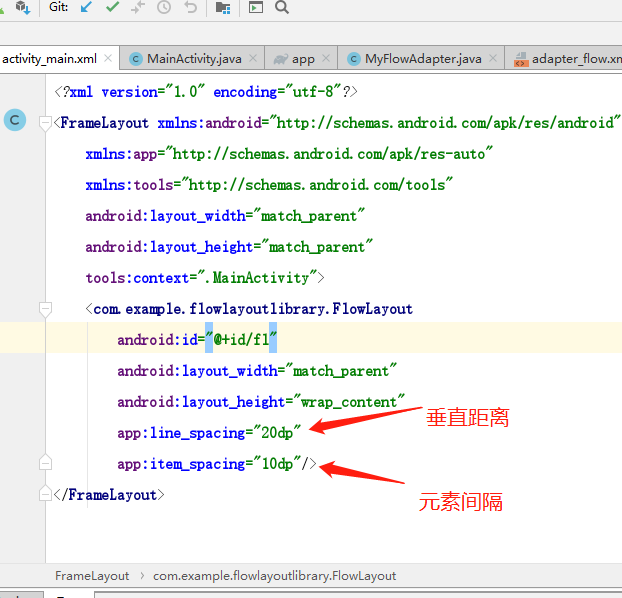Click fold marker at closing FrameLayout tag
This screenshot has height=598, width=622.
click(46, 493)
